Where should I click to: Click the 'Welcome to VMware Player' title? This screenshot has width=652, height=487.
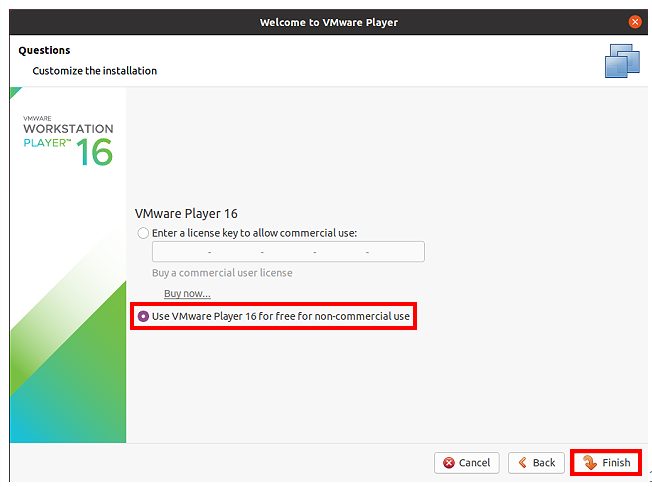328,22
